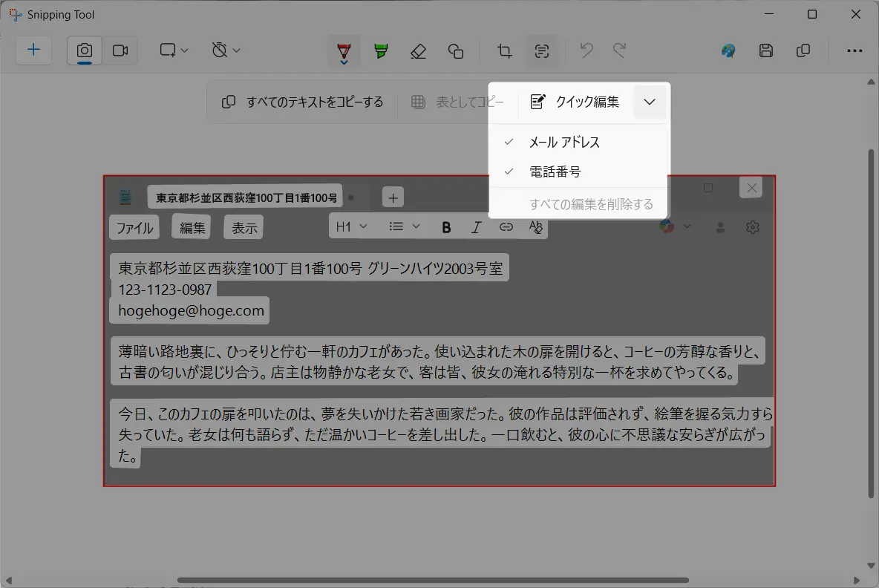This screenshot has width=879, height=588.
Task: Open the account profile icon
Action: coord(720,227)
